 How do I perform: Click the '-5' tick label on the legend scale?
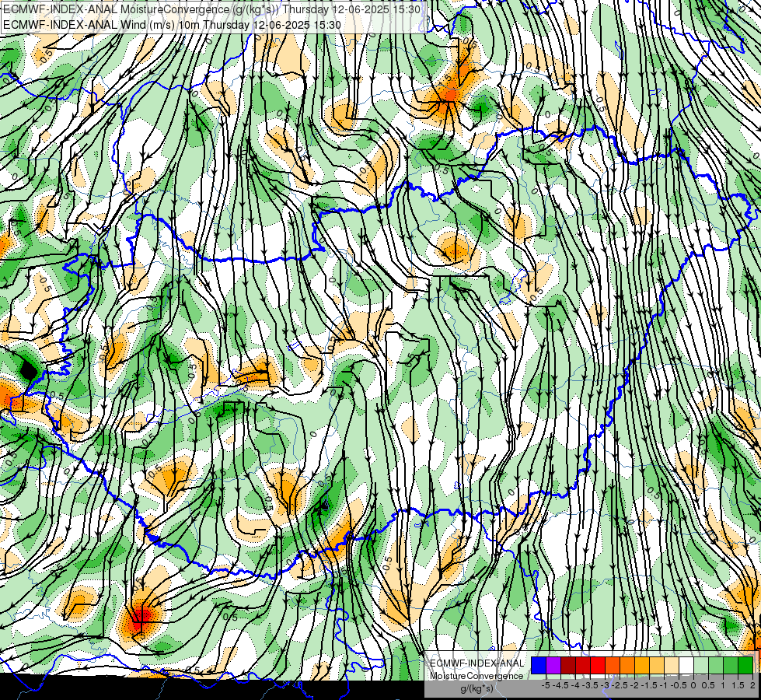point(546,685)
